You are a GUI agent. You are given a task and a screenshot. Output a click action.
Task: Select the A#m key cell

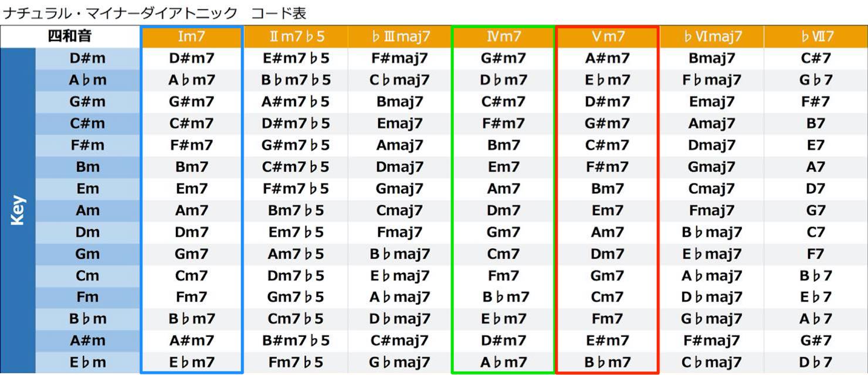[87, 340]
